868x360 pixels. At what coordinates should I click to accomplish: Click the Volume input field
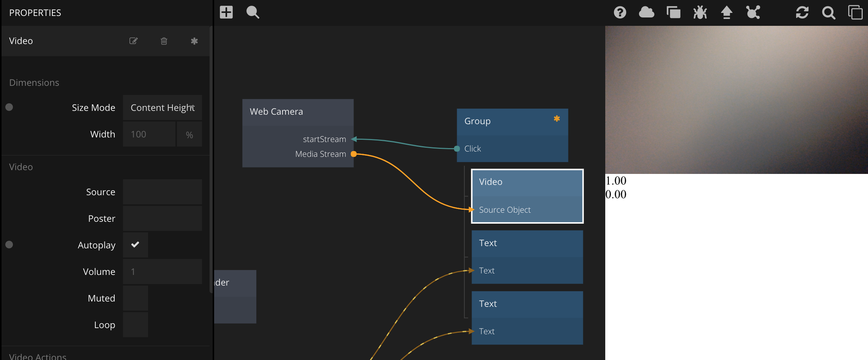click(163, 272)
